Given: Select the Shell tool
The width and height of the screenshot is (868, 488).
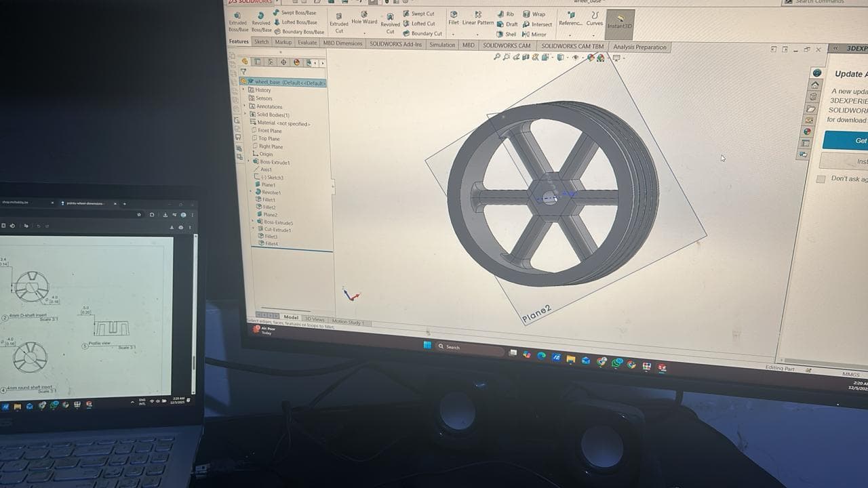Looking at the screenshot, I should [x=507, y=34].
